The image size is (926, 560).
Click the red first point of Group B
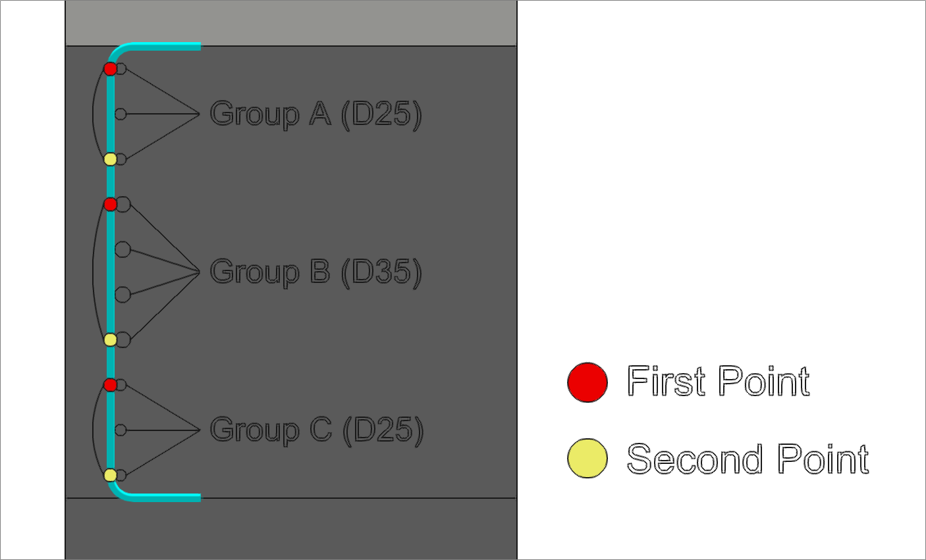coord(111,205)
